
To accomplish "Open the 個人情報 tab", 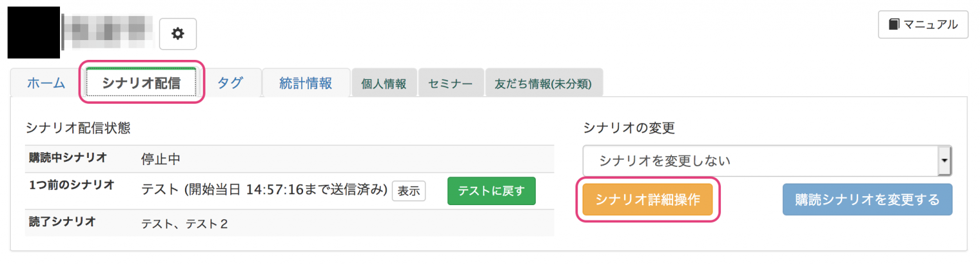I will click(383, 83).
